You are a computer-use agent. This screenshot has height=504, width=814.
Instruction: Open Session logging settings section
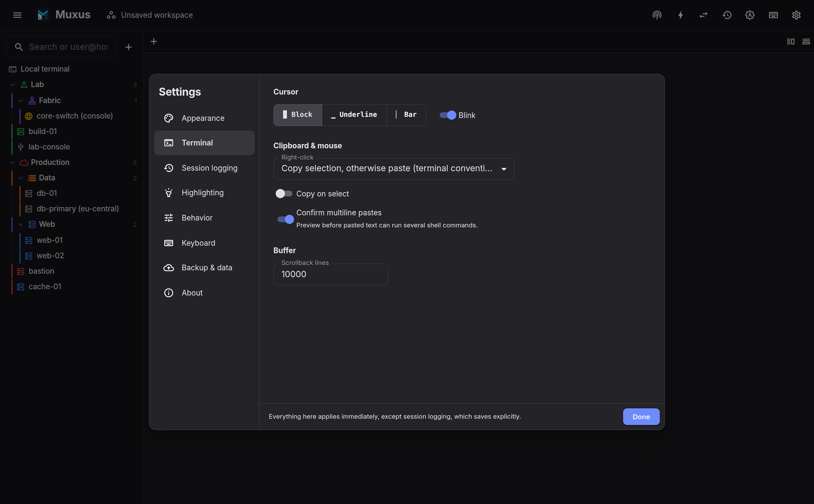pos(204,168)
